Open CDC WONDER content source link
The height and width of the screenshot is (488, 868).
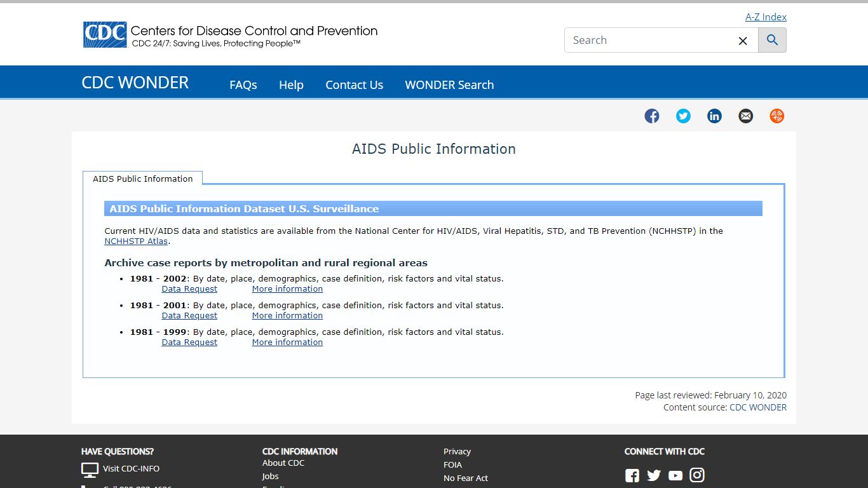click(x=758, y=407)
